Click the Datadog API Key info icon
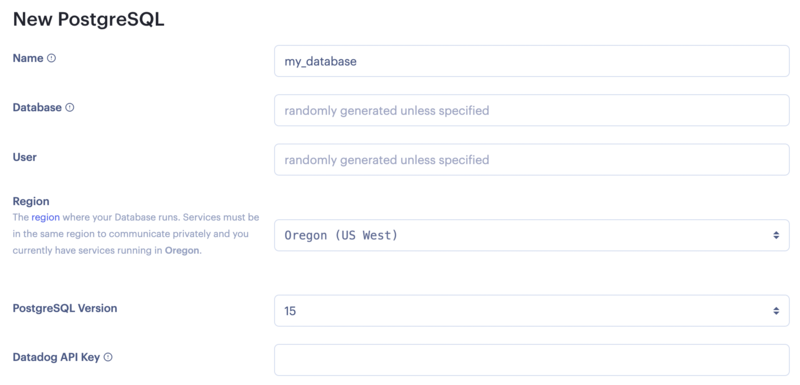 [108, 357]
